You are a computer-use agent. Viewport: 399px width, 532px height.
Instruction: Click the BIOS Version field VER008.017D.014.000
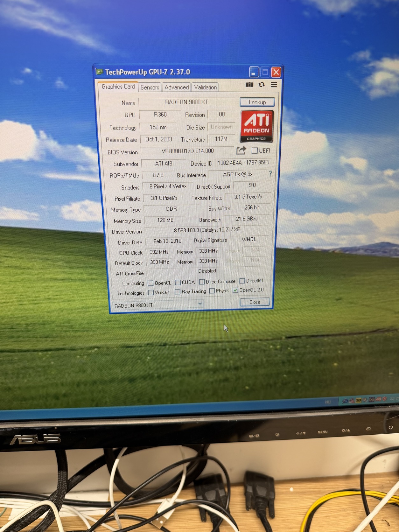tap(187, 151)
